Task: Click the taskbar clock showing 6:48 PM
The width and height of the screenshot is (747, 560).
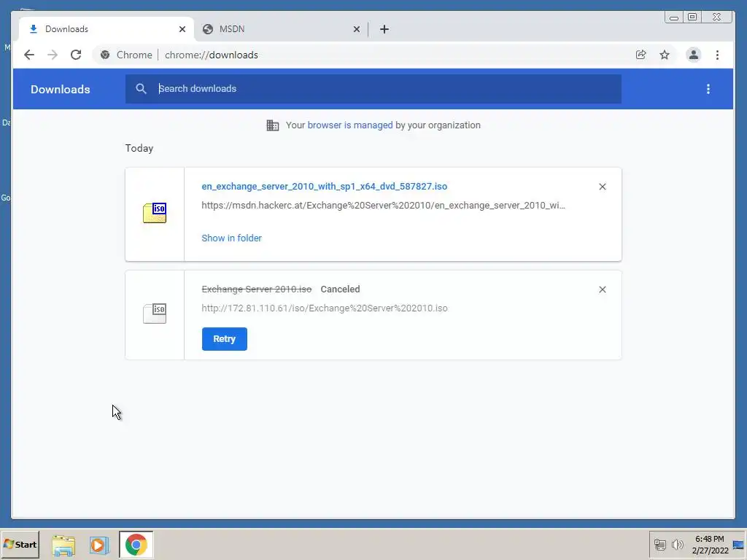Action: point(710,544)
